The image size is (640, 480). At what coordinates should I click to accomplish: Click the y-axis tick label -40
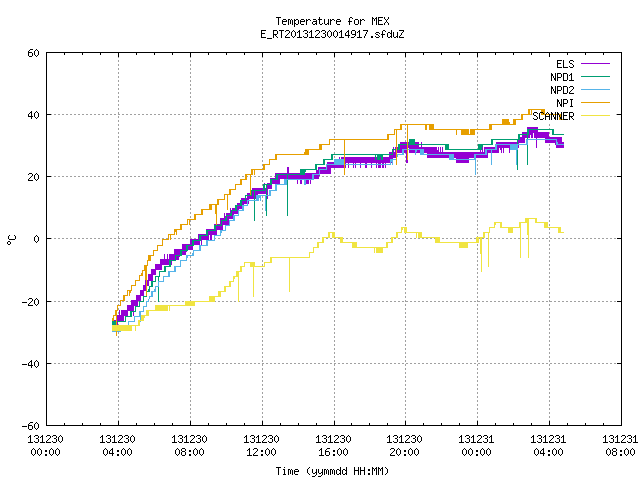tap(31, 364)
